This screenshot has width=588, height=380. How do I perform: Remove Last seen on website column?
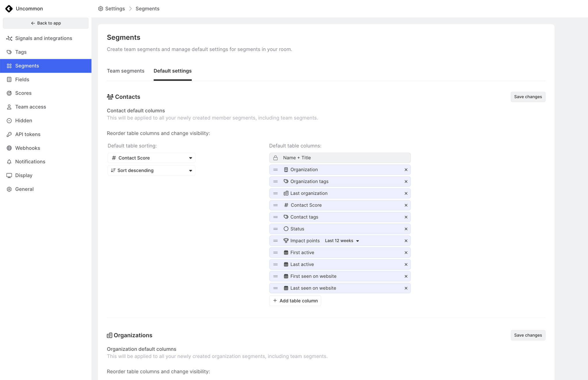coord(406,288)
